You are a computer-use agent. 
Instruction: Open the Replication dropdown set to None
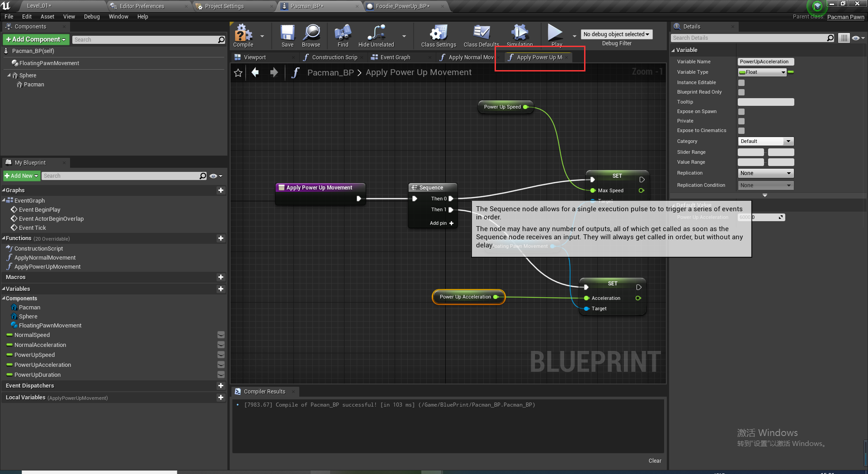click(765, 173)
